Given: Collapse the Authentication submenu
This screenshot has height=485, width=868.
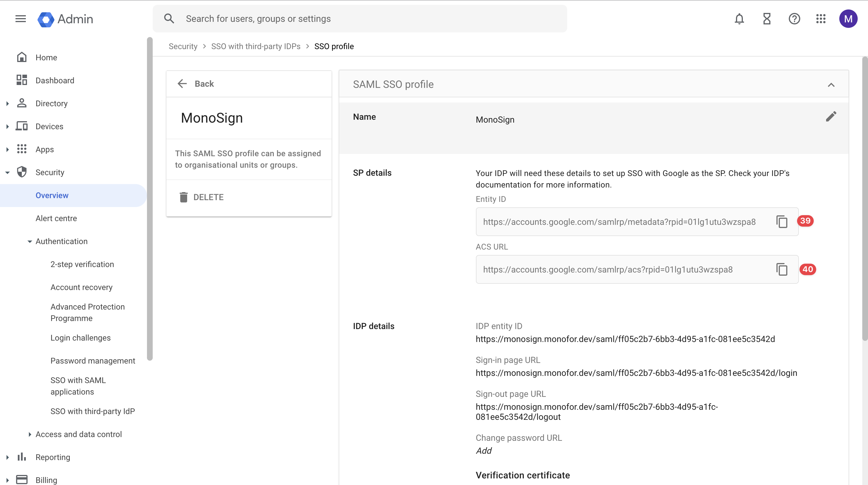Looking at the screenshot, I should coord(30,242).
